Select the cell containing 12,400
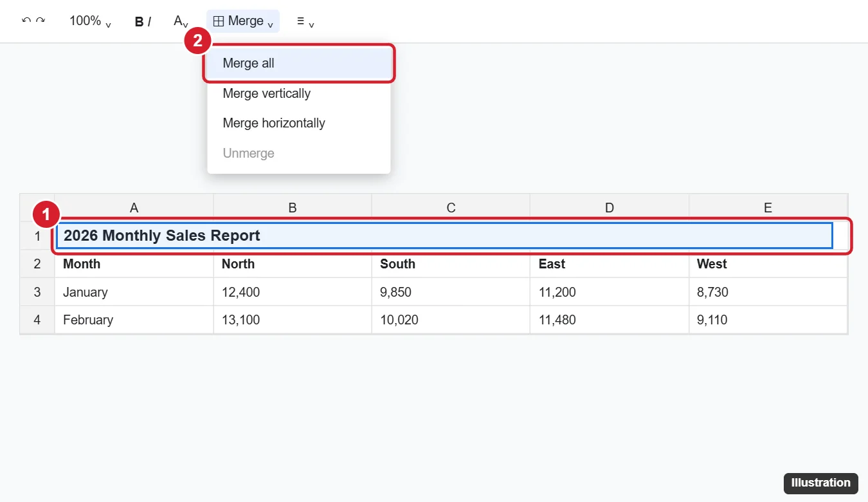Screen dimensions: 868x502 click(x=293, y=292)
